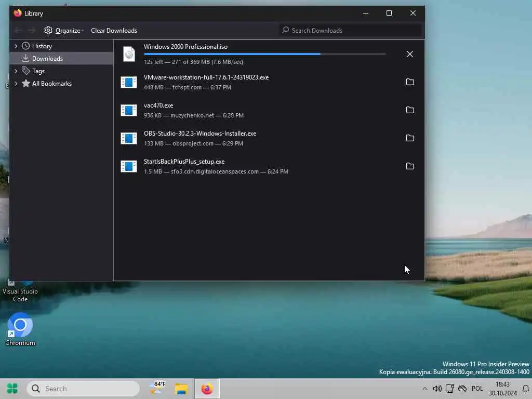
Task: Switch the POL input language
Action: [477, 389]
